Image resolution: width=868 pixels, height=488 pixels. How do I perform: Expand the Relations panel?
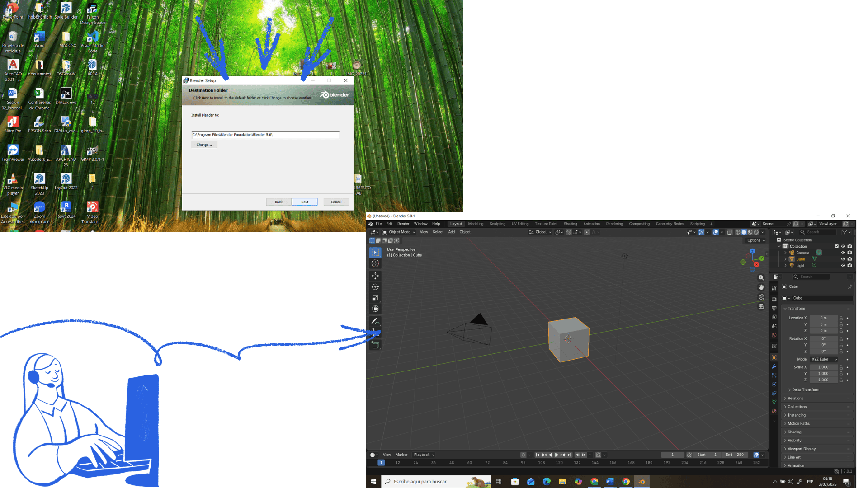pyautogui.click(x=795, y=398)
